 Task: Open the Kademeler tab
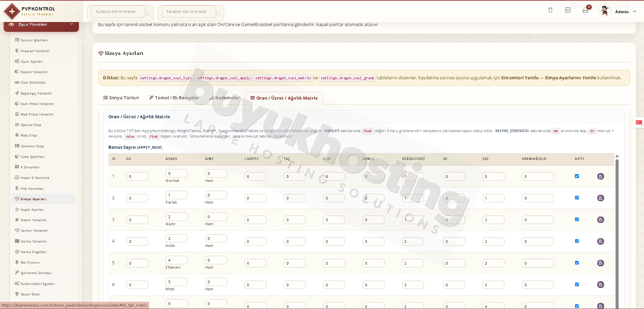point(224,98)
